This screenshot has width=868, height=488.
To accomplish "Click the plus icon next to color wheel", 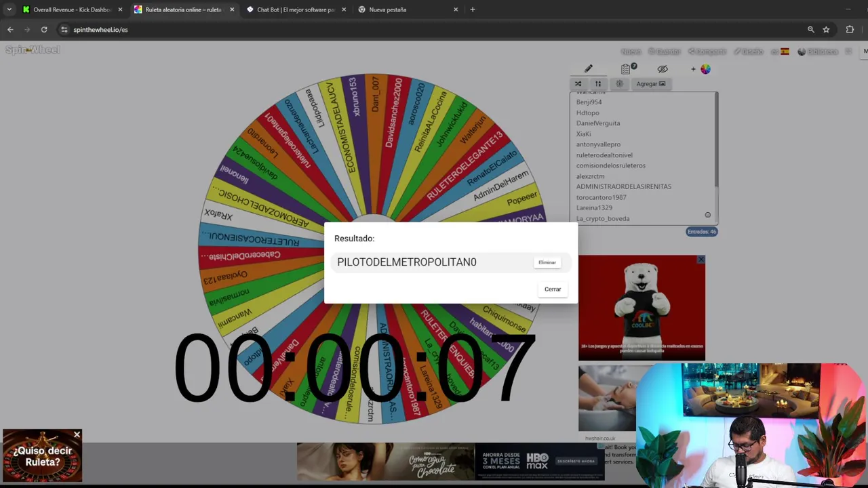I will [693, 68].
